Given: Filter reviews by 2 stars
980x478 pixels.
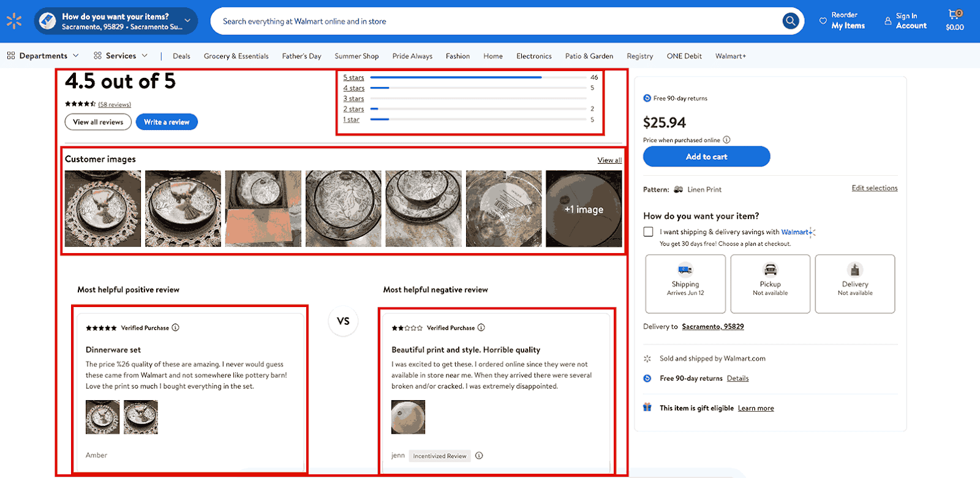Looking at the screenshot, I should (353, 109).
